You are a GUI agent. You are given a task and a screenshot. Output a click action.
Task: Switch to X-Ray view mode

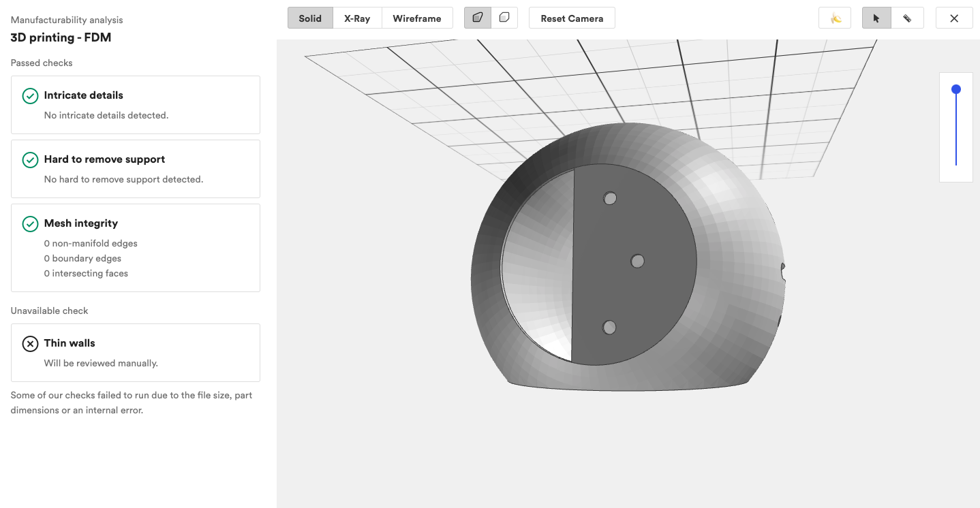click(357, 18)
